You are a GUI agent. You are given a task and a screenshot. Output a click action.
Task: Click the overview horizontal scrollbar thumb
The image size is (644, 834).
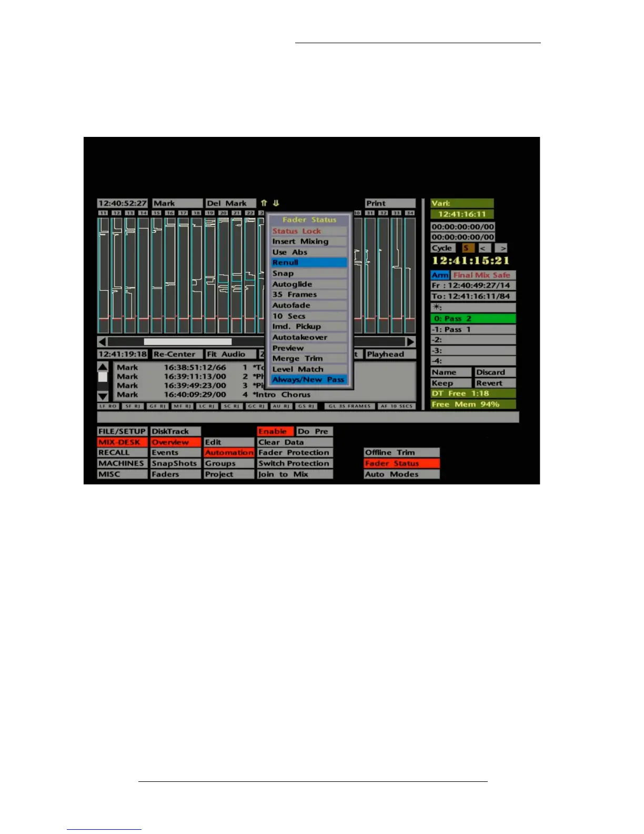pos(188,342)
